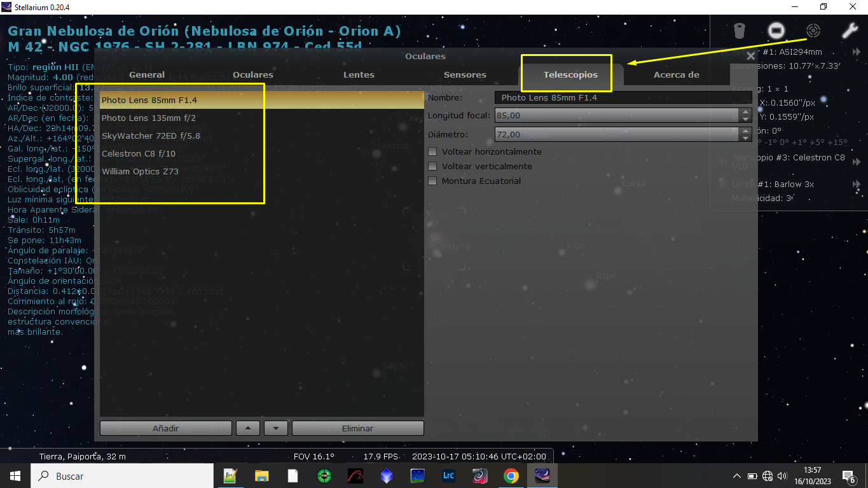Enable Voltear horizontalmente checkbox
Viewport: 868px width, 488px height.
click(433, 152)
